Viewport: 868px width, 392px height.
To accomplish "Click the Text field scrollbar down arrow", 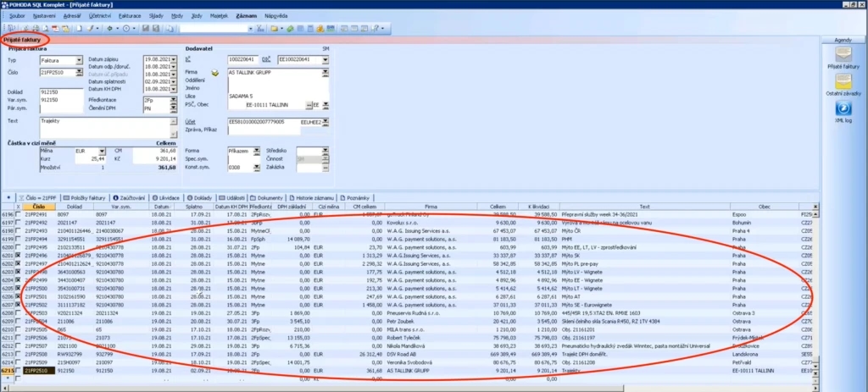I will coord(174,135).
